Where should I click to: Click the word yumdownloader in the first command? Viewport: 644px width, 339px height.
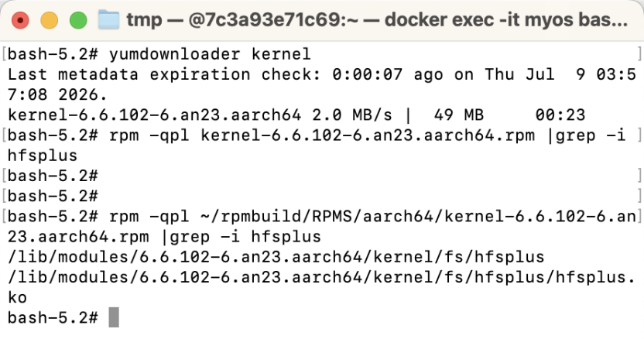[175, 54]
